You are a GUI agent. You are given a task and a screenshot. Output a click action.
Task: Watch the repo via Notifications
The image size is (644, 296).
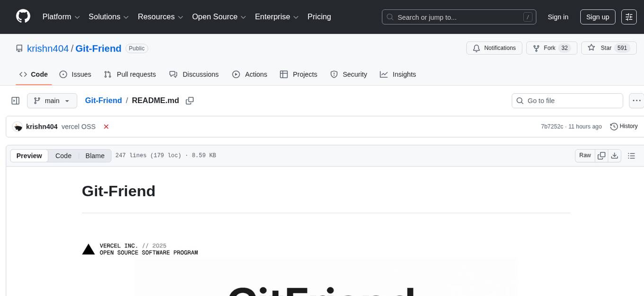[x=494, y=48]
